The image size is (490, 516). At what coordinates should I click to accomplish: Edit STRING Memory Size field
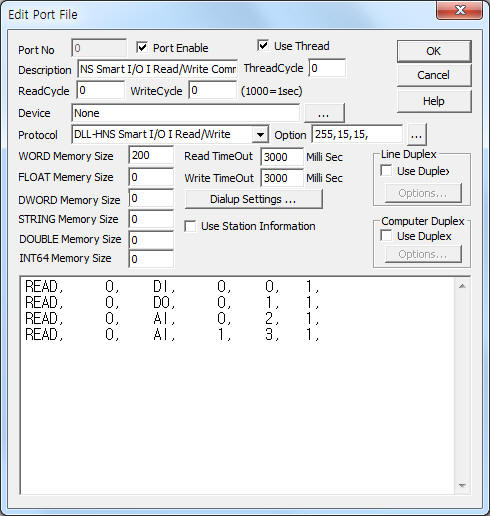pyautogui.click(x=151, y=219)
